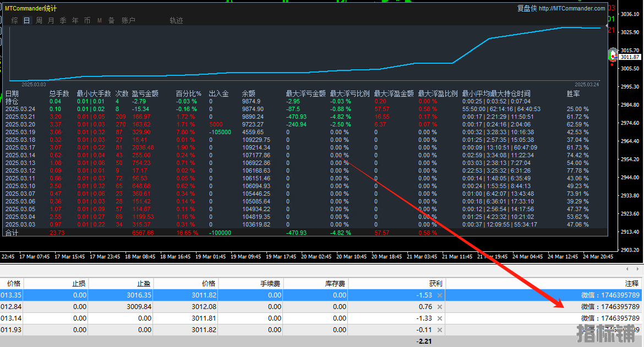Select the 综 summary tab
This screenshot has height=347, width=644.
15,20
